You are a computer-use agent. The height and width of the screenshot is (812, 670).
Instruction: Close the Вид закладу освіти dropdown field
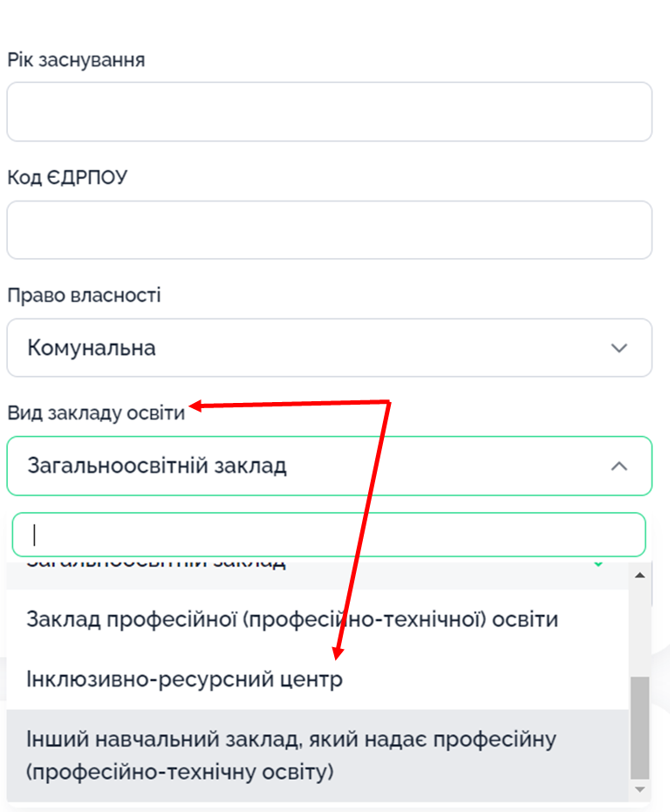click(x=329, y=466)
